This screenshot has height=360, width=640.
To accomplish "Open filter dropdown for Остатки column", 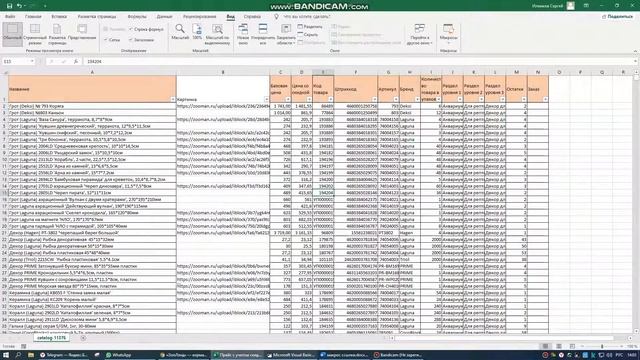I will [524, 99].
